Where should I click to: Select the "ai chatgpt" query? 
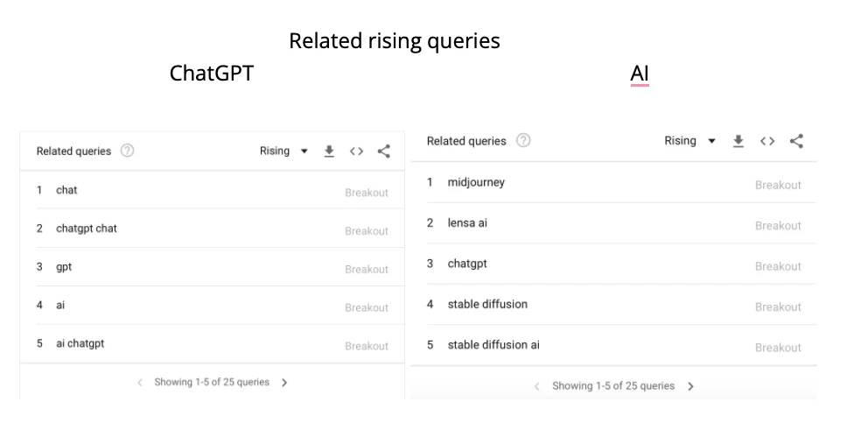coord(80,344)
